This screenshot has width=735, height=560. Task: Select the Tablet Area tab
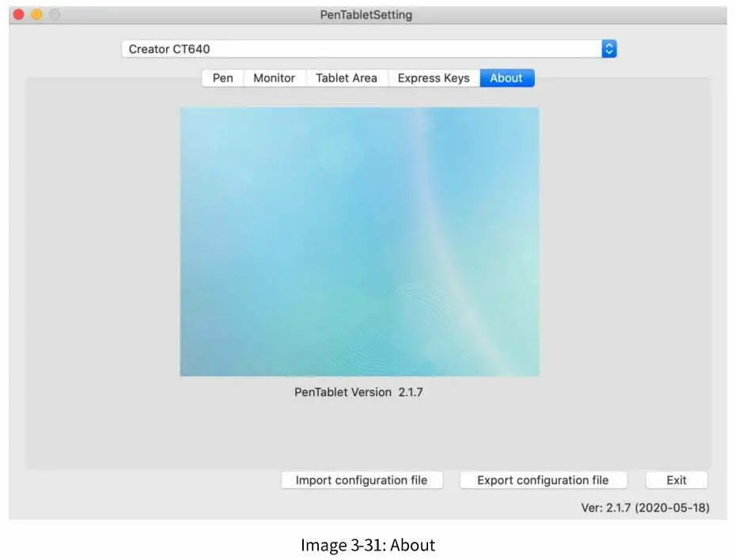[x=346, y=78]
